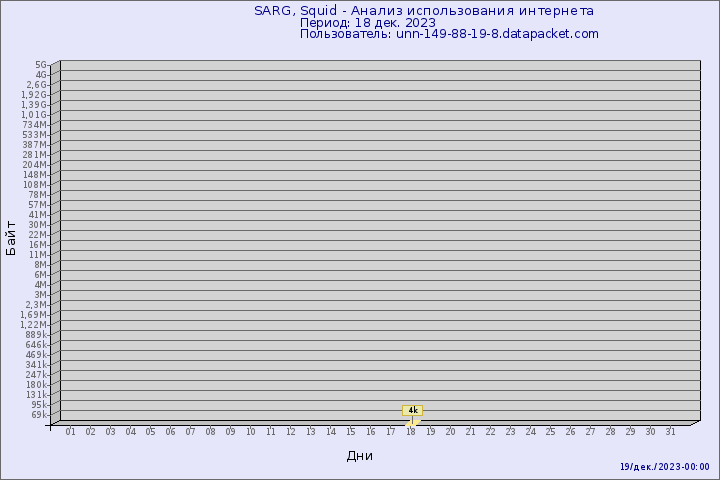Click the 4k data label on day 18

[412, 410]
